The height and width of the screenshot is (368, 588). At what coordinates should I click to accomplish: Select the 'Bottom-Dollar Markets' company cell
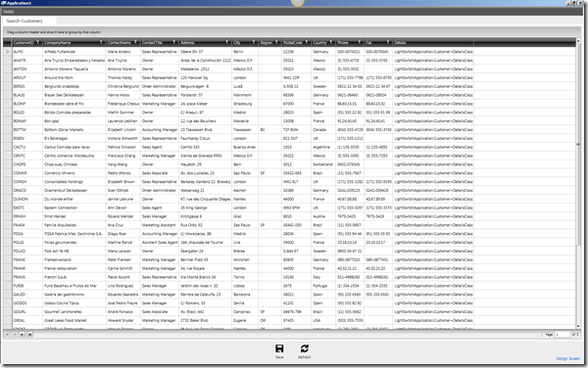coord(74,129)
